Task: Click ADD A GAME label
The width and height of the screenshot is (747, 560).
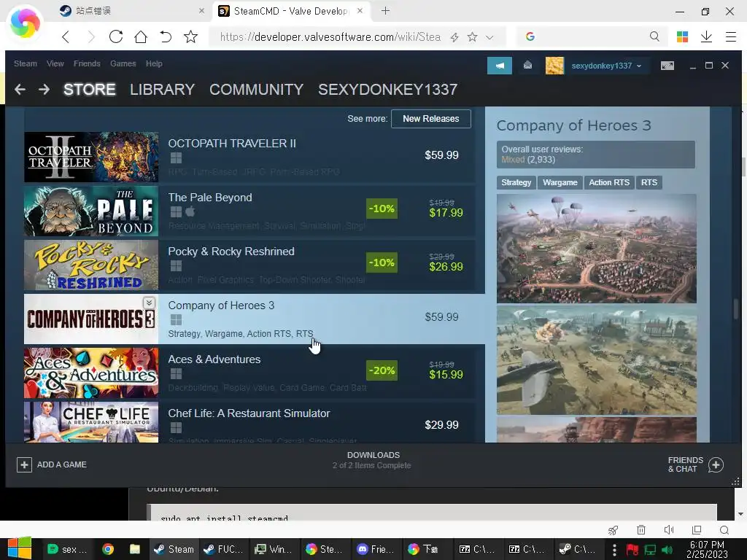Action: click(62, 464)
